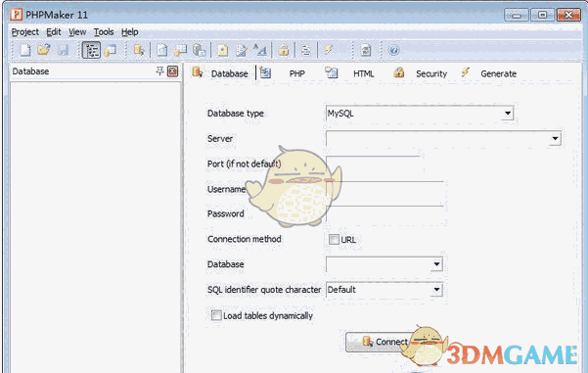Switch to the Generate tab

tap(489, 73)
